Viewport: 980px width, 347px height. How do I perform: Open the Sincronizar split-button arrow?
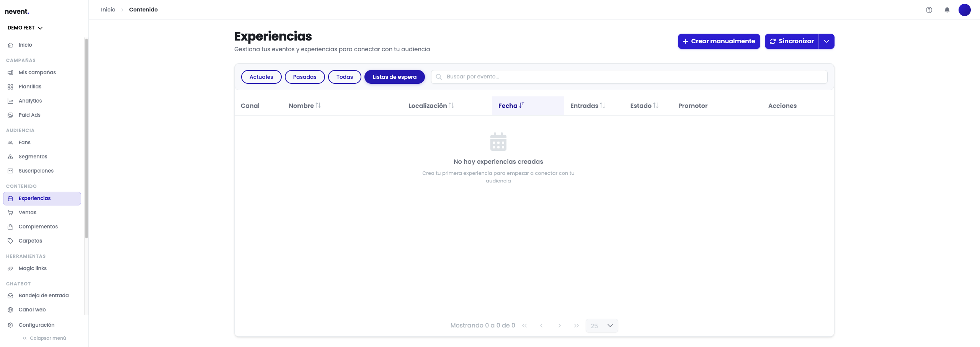[826, 41]
